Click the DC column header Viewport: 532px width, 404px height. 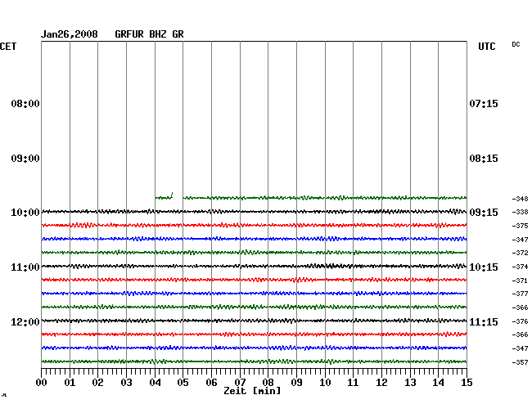tap(516, 44)
